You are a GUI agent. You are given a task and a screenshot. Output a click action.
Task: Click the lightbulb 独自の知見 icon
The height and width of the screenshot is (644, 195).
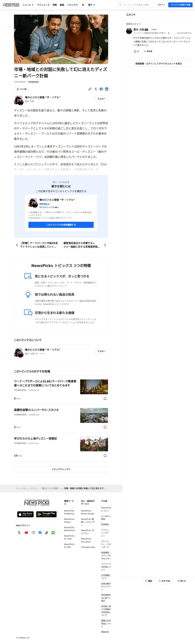click(x=28, y=295)
